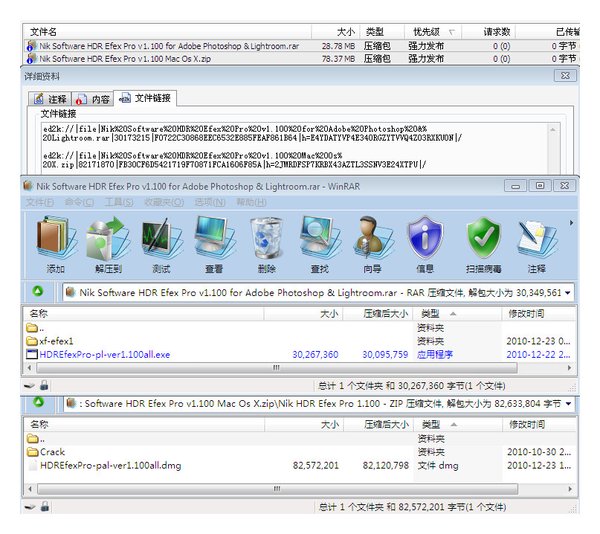Sort by 优先级 column in transfer list
Screen dimensions: 600x534
point(432,32)
